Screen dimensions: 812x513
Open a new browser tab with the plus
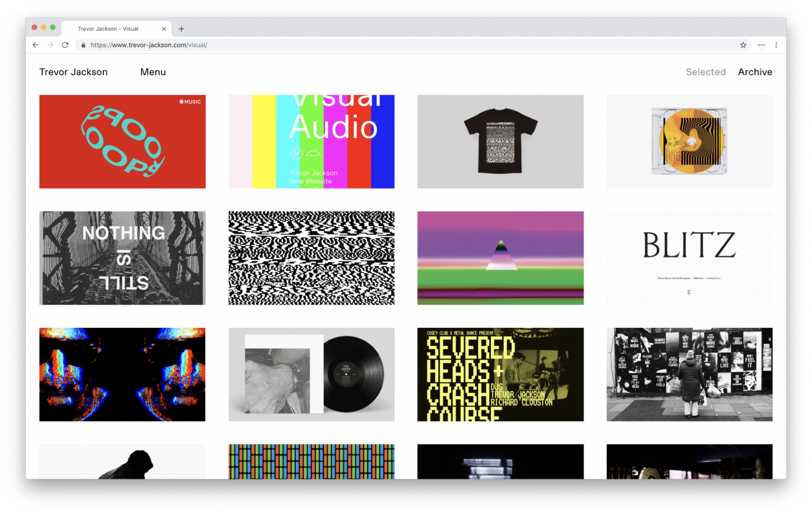[181, 28]
